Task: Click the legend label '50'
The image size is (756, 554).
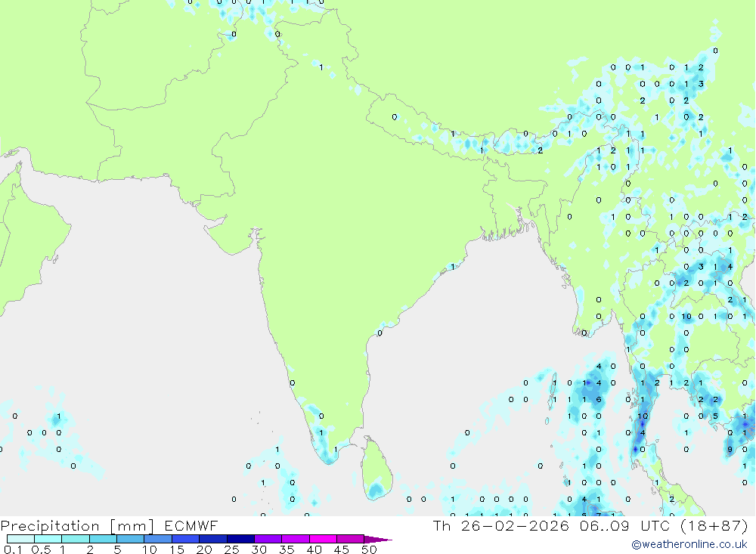Action: (x=369, y=549)
